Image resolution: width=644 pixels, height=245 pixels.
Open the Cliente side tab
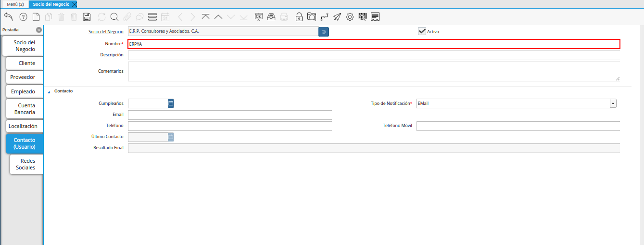25,63
